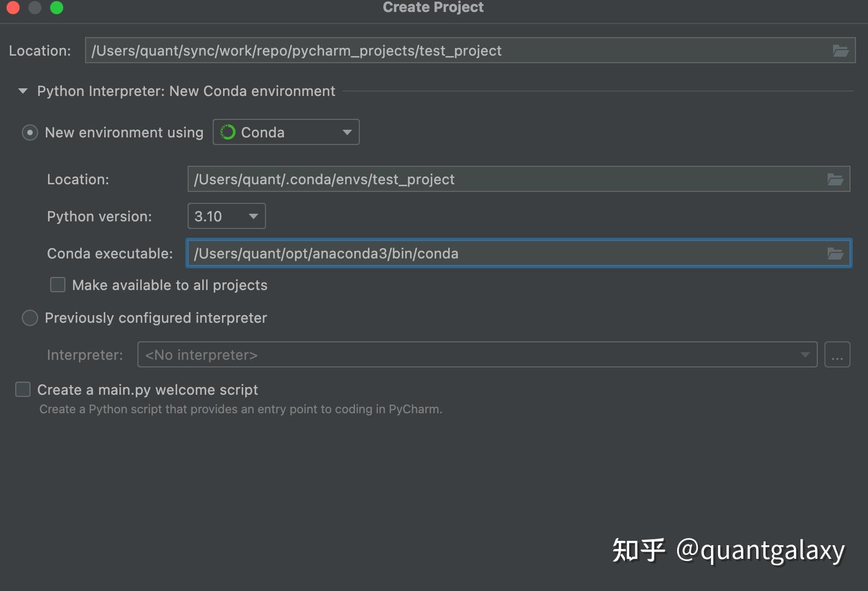This screenshot has width=868, height=591.
Task: Click the Python version label
Action: [x=100, y=216]
